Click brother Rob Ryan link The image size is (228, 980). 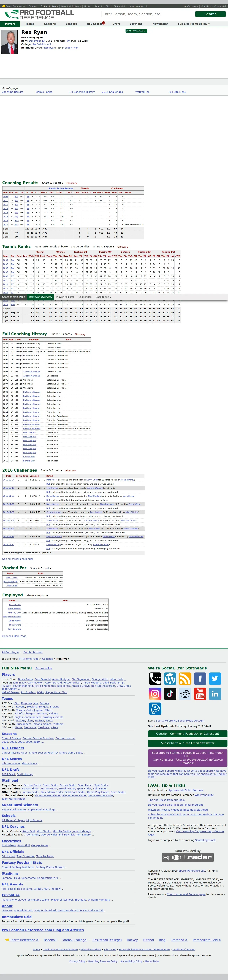point(49,48)
